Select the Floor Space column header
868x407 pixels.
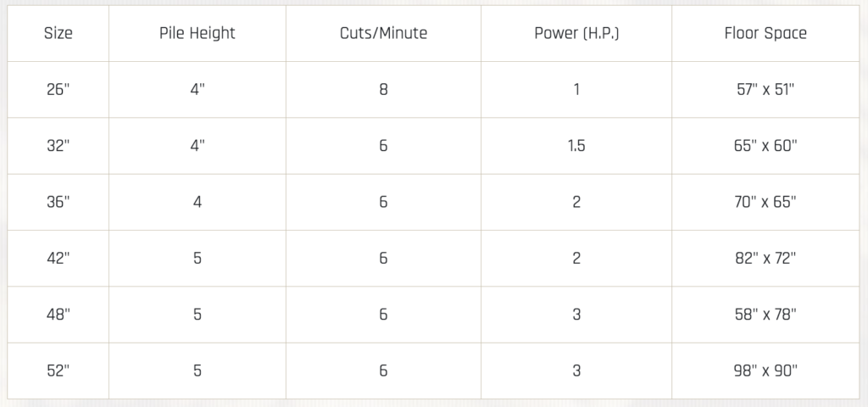point(765,34)
